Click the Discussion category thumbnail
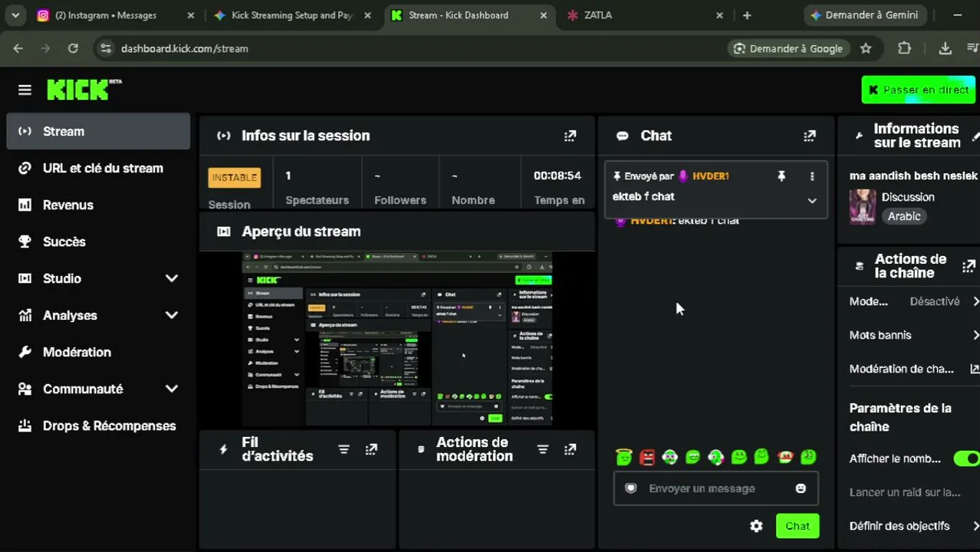 point(863,207)
